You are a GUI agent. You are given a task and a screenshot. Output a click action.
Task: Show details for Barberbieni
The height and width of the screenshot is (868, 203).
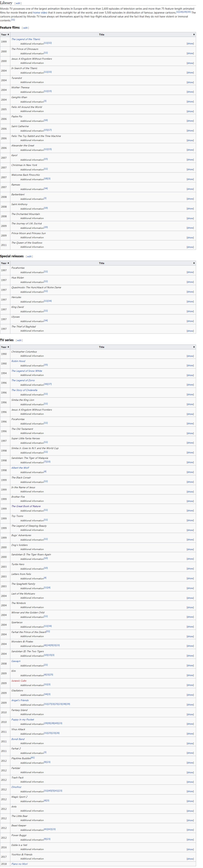[190, 199]
